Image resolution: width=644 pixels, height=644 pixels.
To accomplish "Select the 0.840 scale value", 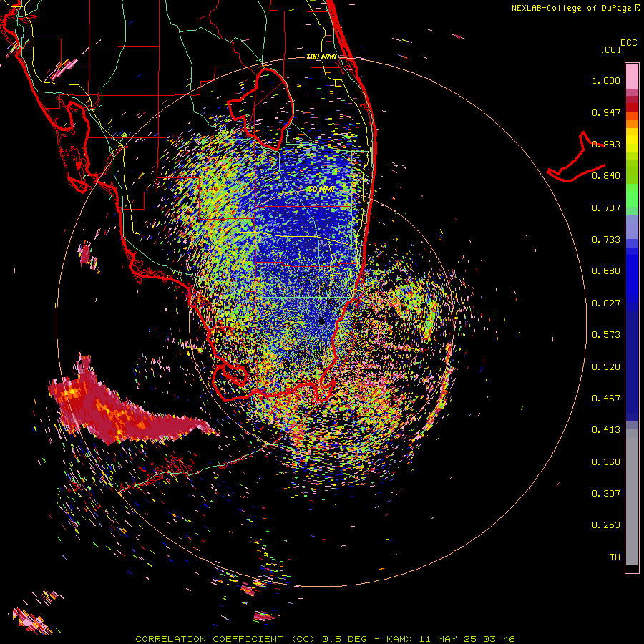I will click(x=606, y=176).
